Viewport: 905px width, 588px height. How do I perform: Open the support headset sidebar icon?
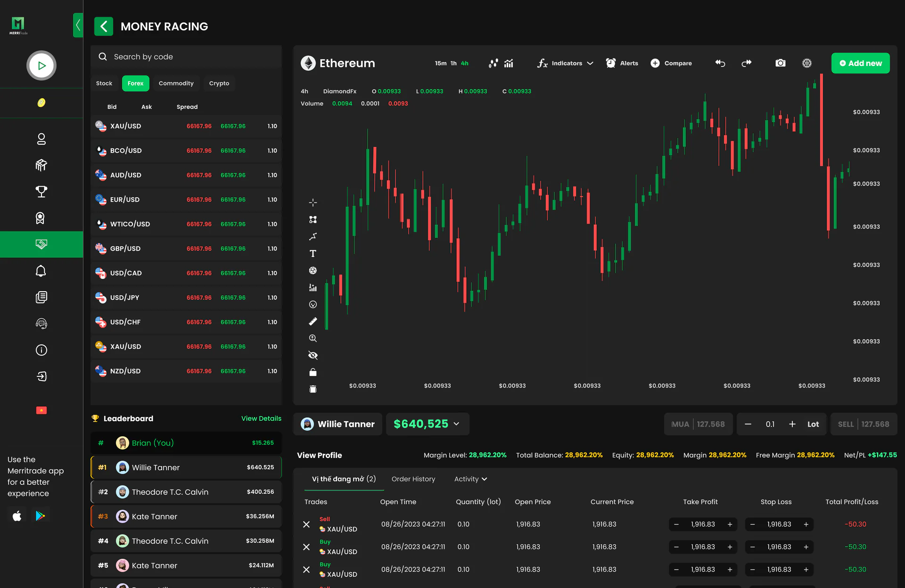[x=41, y=324]
